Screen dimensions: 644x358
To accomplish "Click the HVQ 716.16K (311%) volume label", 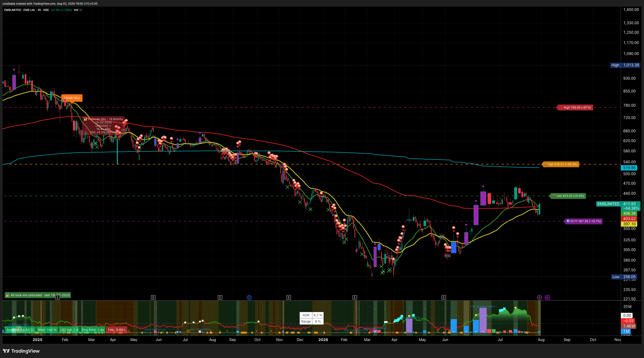I will [356, 331].
